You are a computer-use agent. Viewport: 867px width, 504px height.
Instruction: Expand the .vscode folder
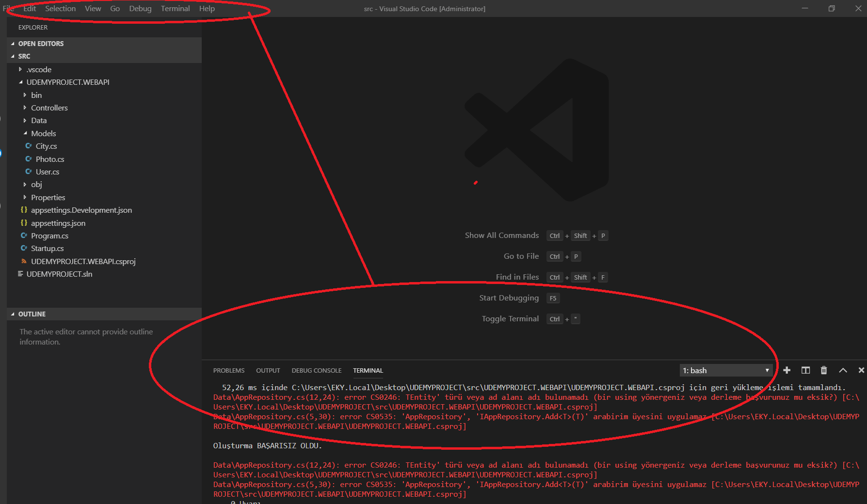(x=39, y=70)
